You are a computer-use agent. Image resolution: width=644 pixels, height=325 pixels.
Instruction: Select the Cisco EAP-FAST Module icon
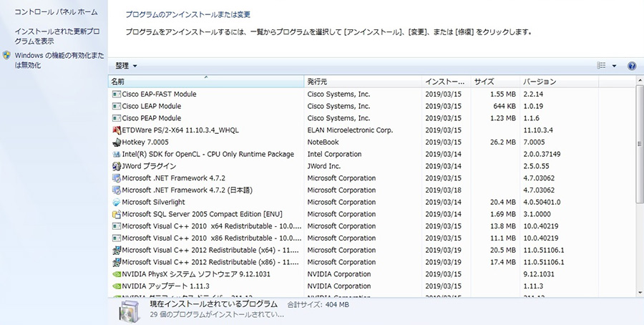click(x=117, y=94)
